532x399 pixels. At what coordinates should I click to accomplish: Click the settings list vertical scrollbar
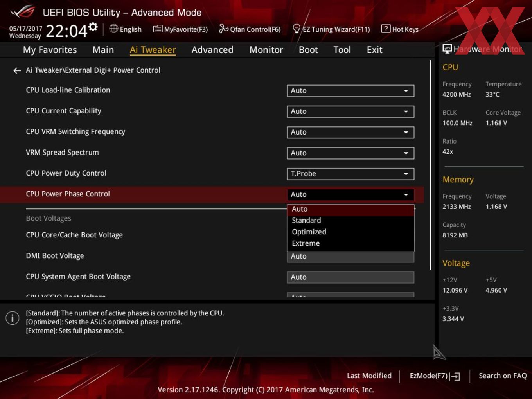click(431, 164)
